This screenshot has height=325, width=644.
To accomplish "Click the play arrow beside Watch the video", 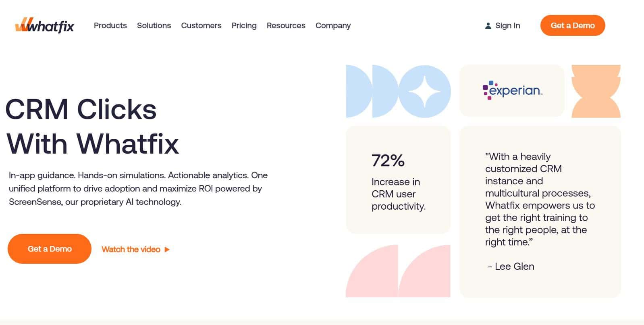I will (167, 249).
